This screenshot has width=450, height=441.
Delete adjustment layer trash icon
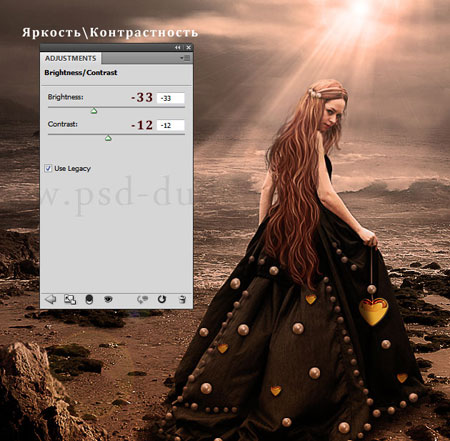click(x=182, y=299)
